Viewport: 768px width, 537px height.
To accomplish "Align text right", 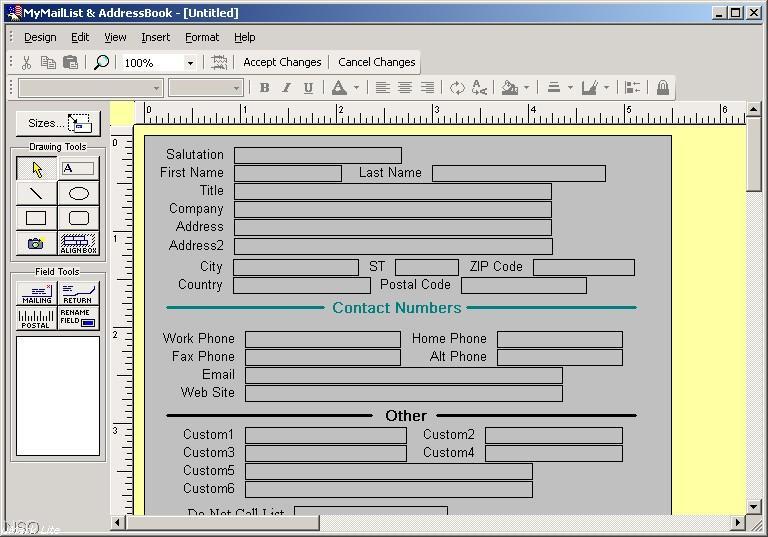I will pos(427,88).
